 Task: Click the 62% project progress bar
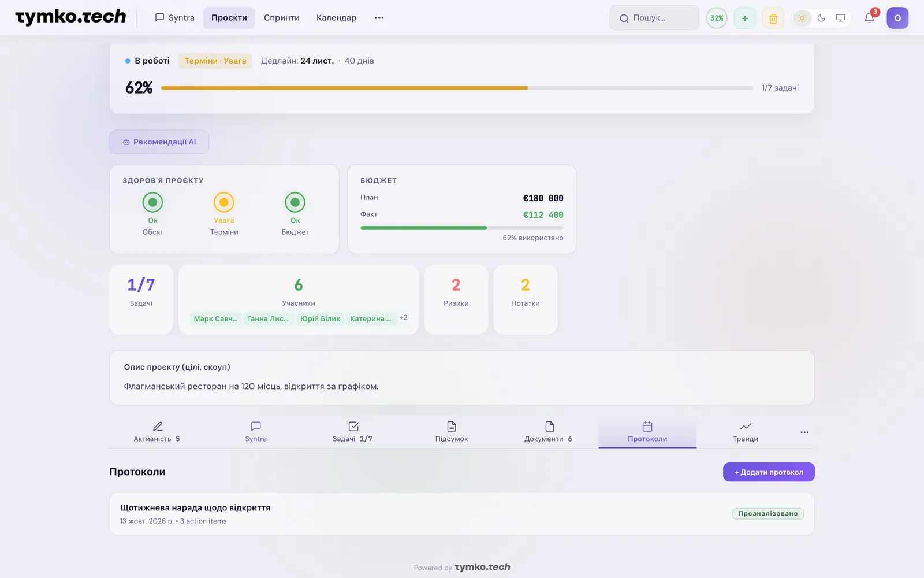tap(457, 88)
